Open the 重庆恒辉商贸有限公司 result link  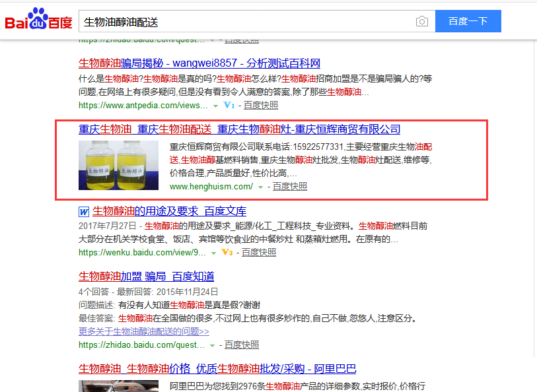tap(239, 129)
